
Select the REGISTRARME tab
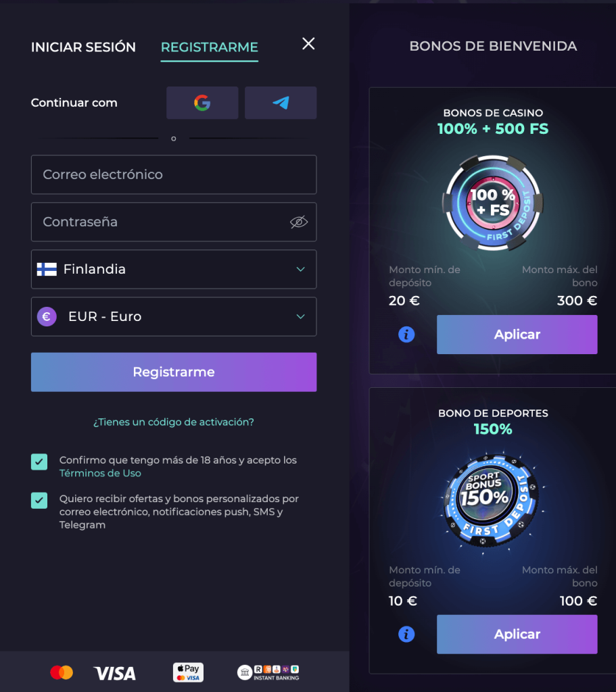[210, 47]
